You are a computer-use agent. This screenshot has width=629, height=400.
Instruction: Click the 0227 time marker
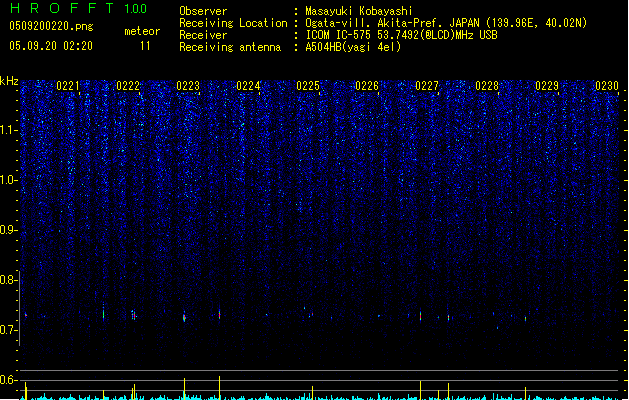click(x=427, y=86)
